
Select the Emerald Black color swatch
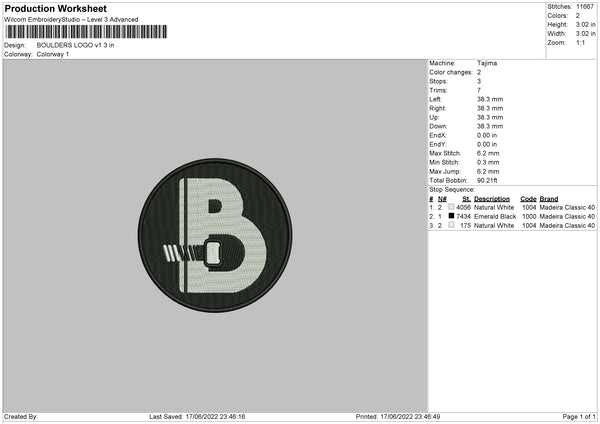pyautogui.click(x=452, y=216)
